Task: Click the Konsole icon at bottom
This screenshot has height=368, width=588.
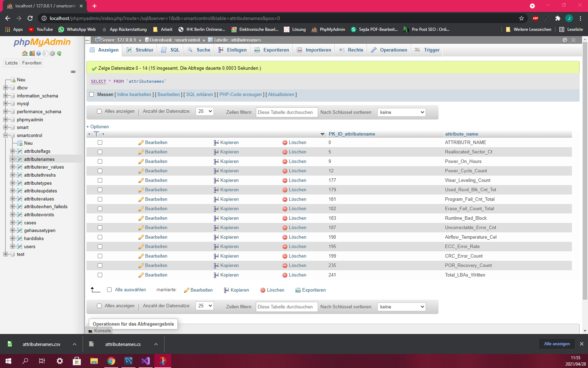Action: coord(90,330)
